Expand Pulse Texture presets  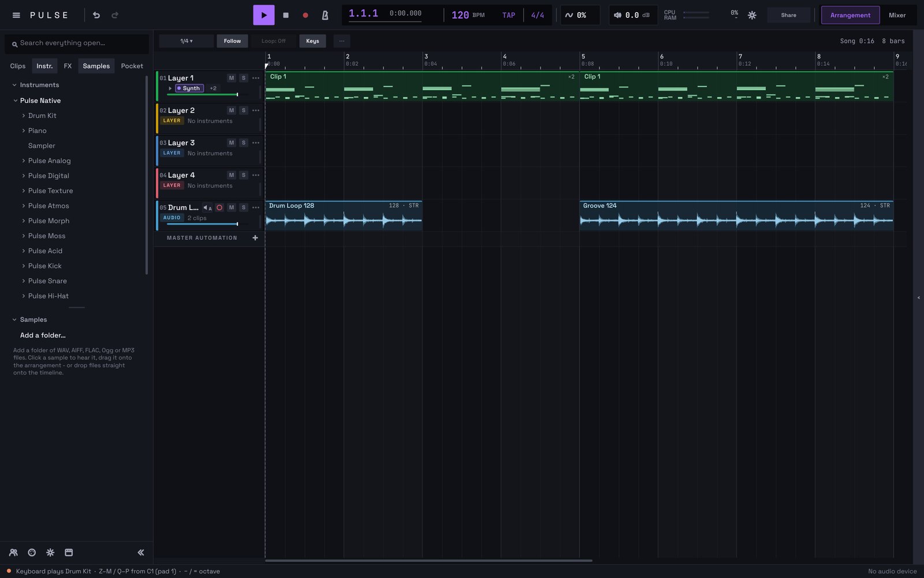point(23,191)
